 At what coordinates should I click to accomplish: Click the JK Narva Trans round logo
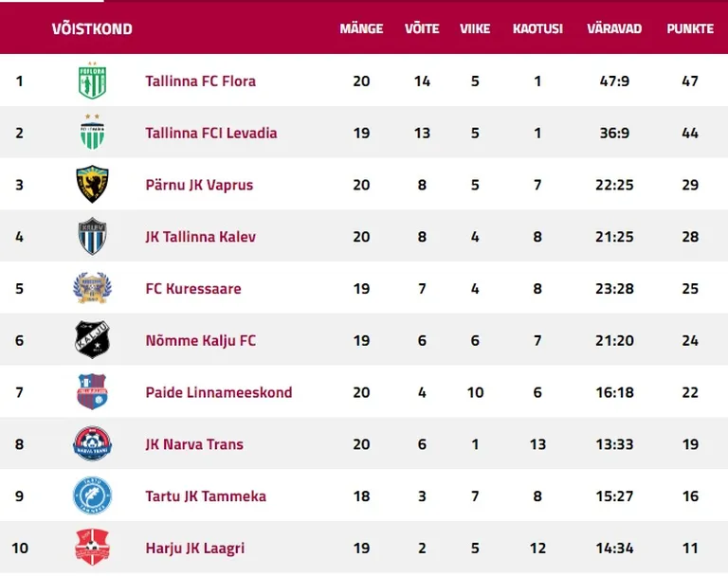(x=92, y=443)
